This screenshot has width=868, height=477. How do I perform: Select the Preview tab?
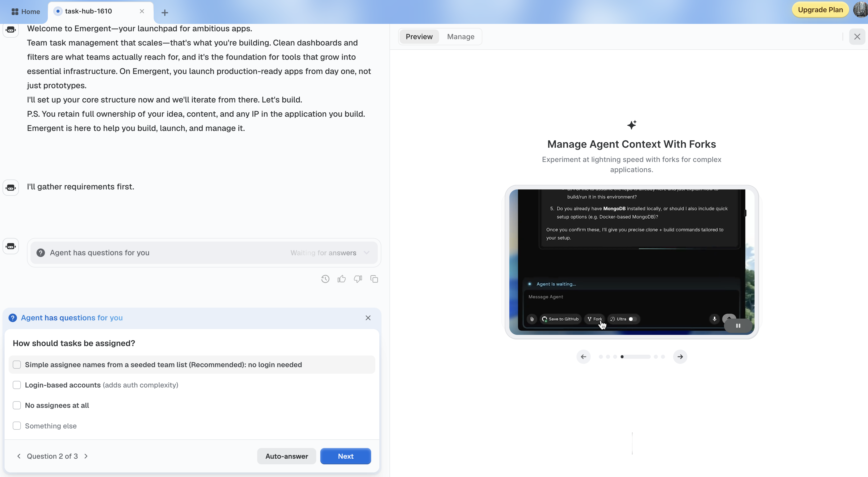[x=419, y=36]
